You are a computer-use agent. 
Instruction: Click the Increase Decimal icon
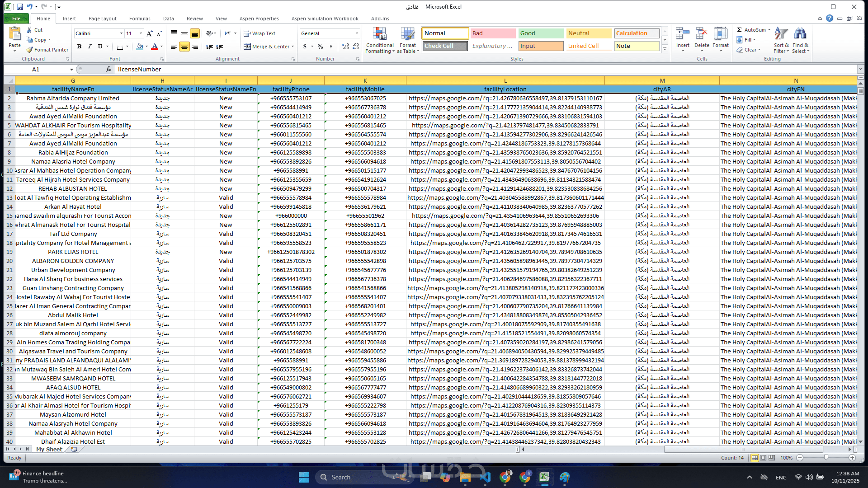tap(345, 47)
